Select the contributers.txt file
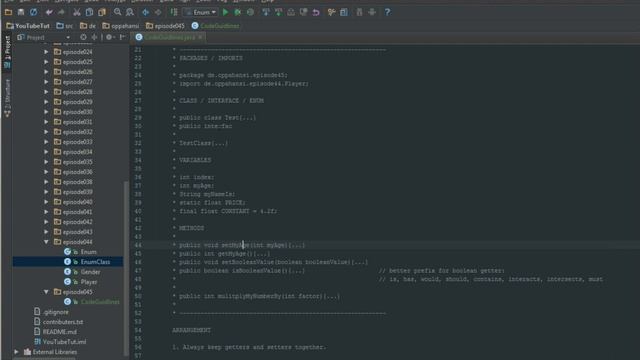The height and width of the screenshot is (360, 640). [58, 322]
